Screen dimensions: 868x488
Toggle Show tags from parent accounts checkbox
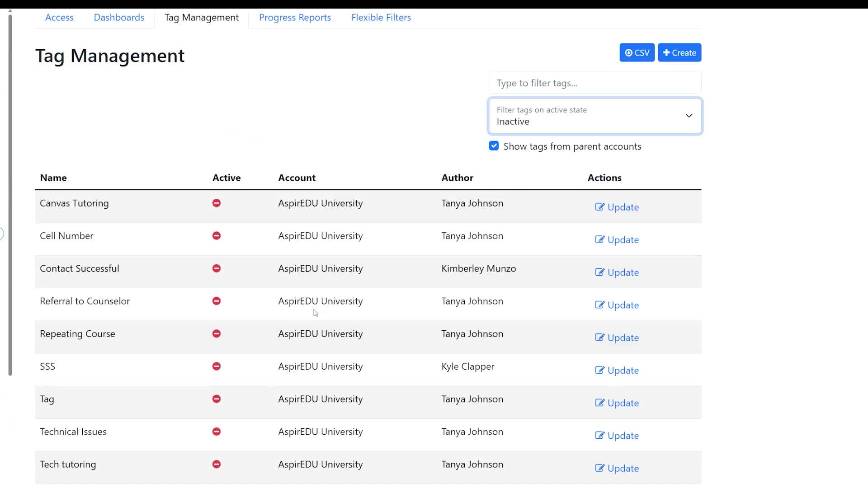pos(494,146)
